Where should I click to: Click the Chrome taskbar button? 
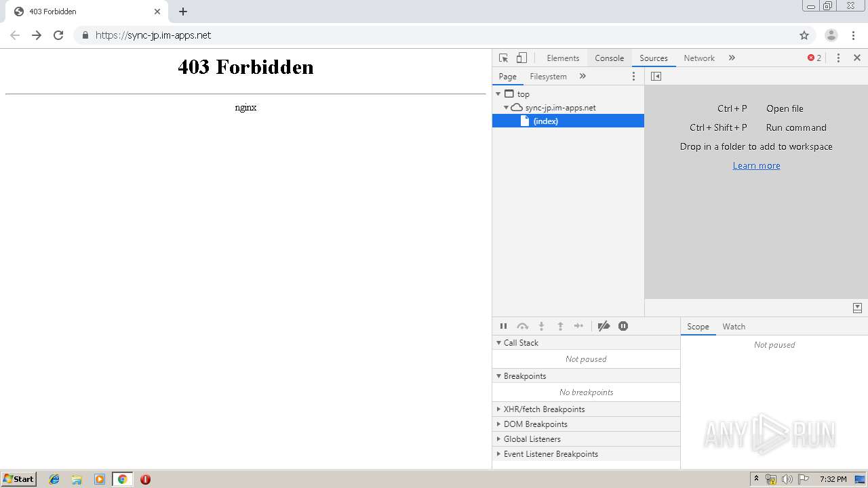click(x=122, y=479)
